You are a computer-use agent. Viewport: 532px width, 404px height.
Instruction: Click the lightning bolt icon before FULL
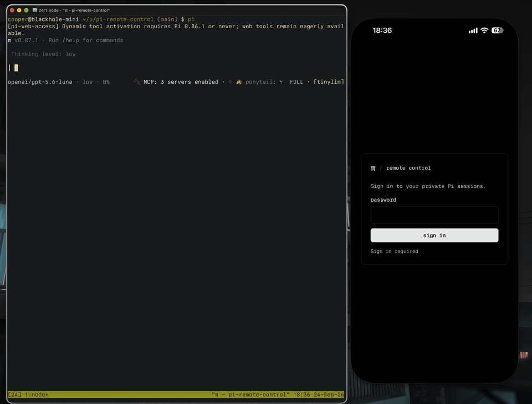282,82
